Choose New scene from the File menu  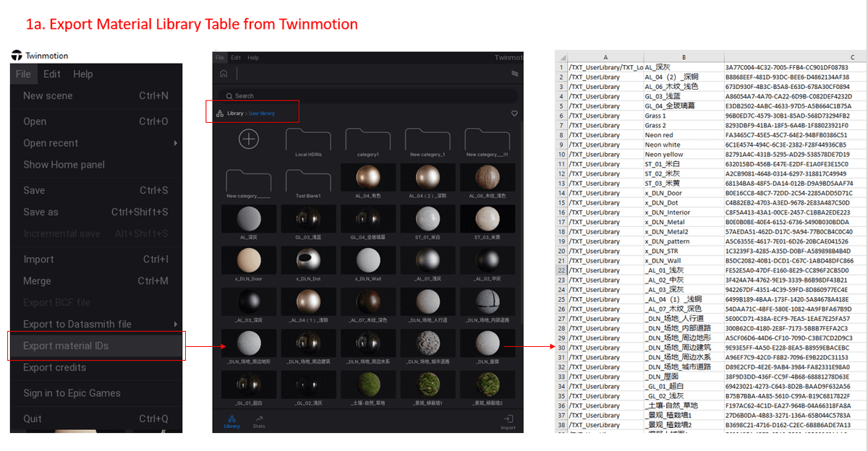(96, 95)
